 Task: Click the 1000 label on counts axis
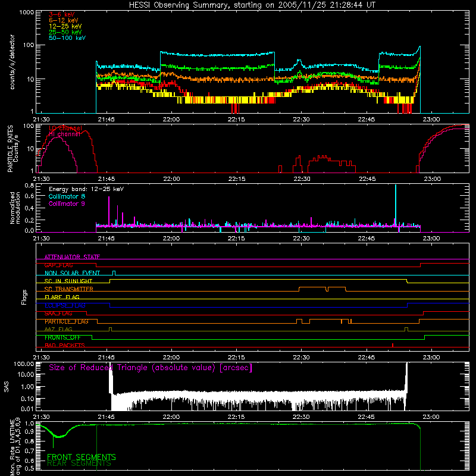(x=26, y=12)
